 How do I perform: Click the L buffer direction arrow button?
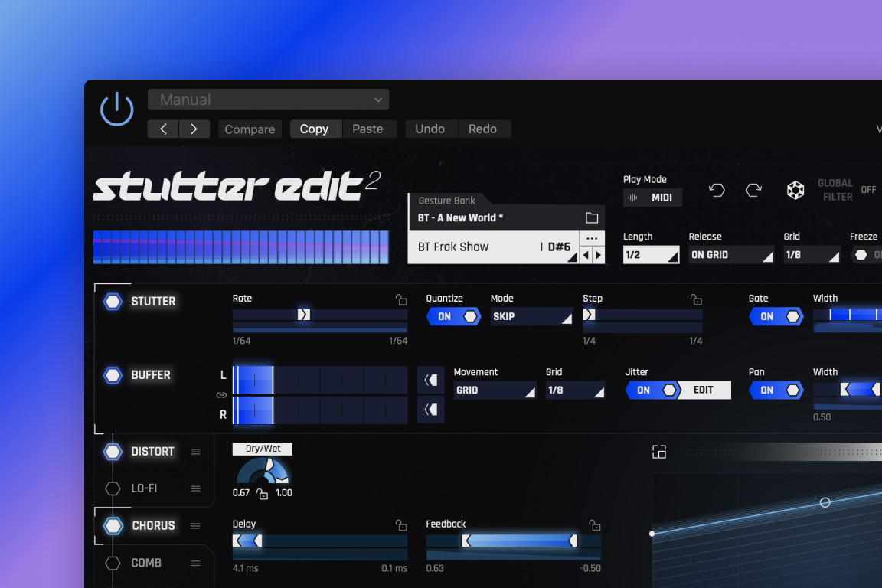(x=431, y=380)
